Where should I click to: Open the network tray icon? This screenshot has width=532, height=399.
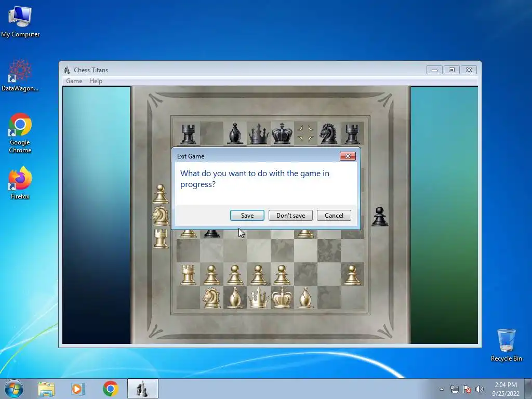click(x=454, y=389)
